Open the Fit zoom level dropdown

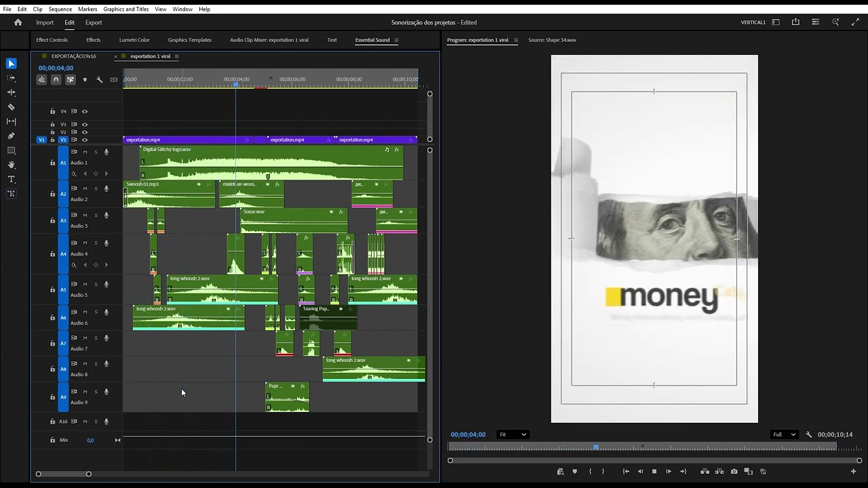pos(513,434)
